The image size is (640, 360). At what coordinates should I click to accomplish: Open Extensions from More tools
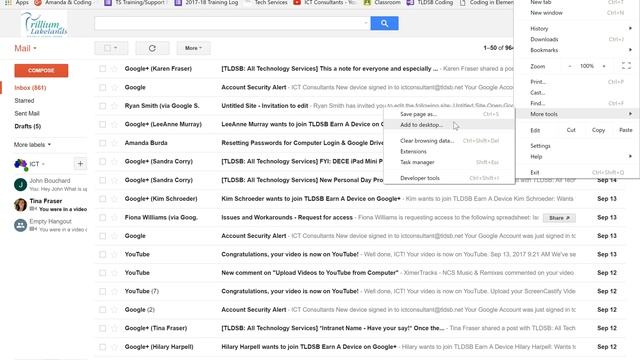click(449, 151)
